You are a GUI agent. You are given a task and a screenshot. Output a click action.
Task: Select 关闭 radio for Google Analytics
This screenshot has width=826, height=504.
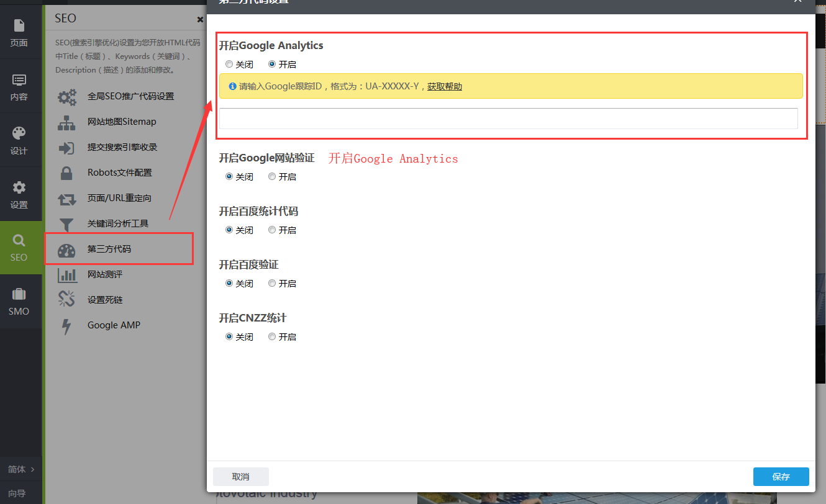pyautogui.click(x=229, y=64)
